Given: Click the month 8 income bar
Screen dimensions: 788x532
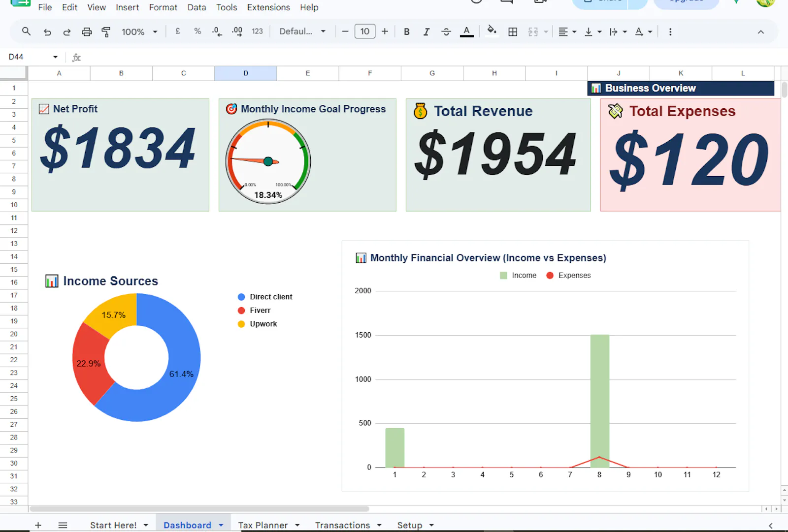Looking at the screenshot, I should click(599, 401).
